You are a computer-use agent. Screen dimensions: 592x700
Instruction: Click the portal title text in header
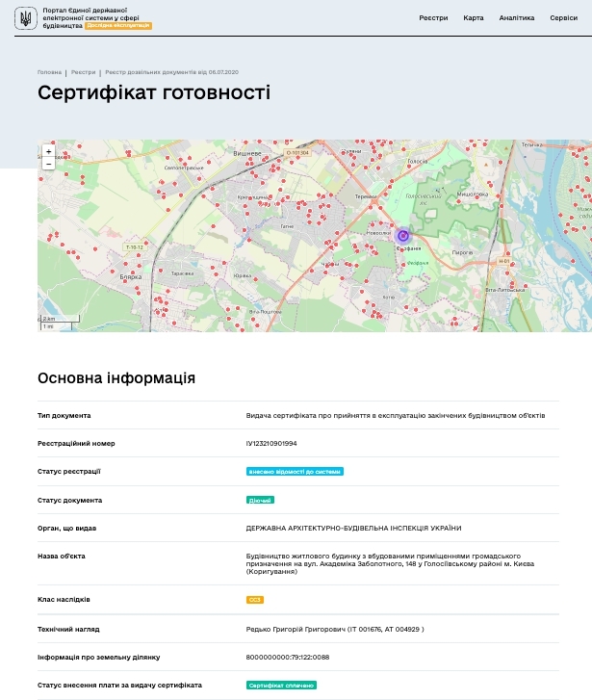pyautogui.click(x=90, y=18)
